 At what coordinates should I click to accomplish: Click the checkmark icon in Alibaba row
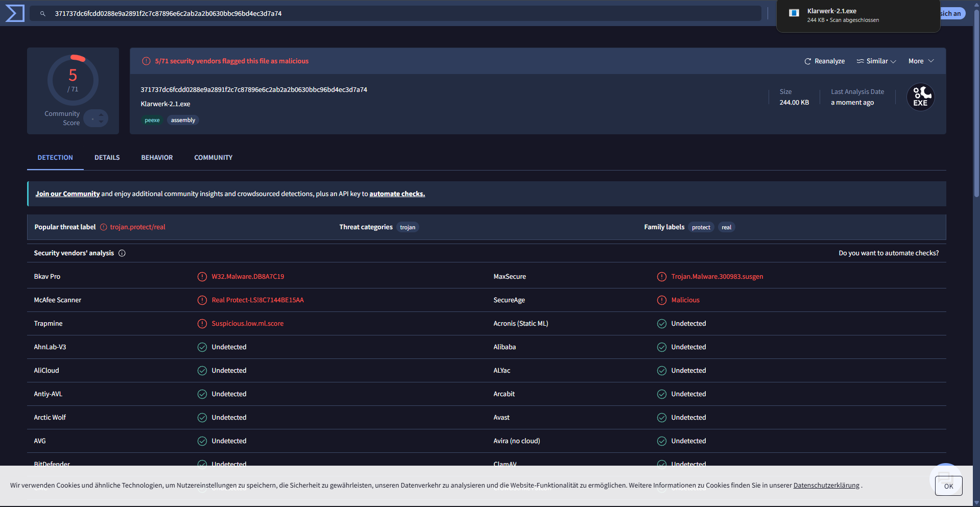[x=662, y=347]
